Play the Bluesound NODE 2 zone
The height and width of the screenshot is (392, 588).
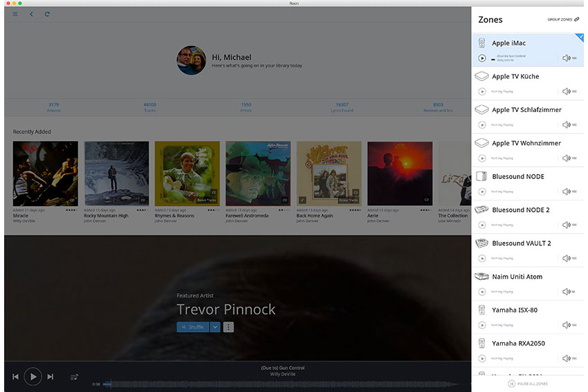coord(482,225)
